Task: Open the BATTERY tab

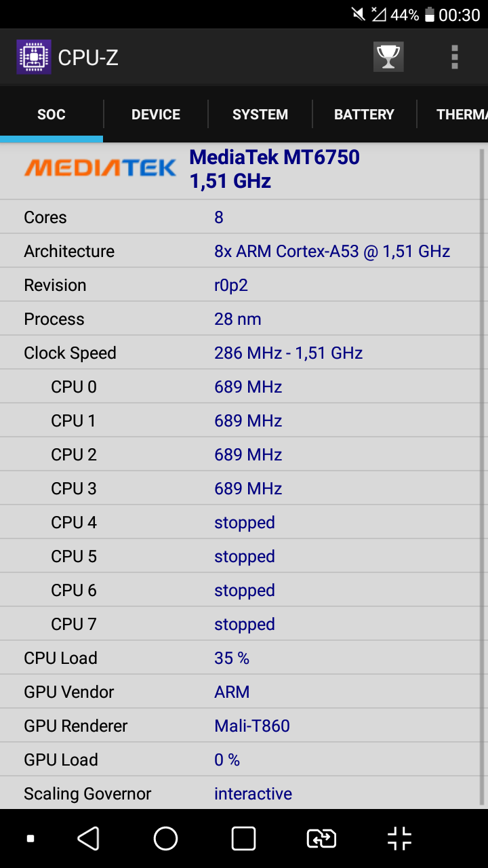Action: (364, 115)
